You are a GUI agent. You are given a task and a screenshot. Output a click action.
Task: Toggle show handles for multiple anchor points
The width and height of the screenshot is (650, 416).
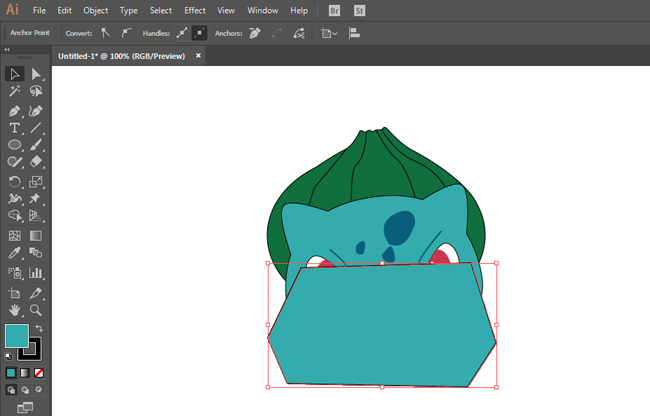click(x=183, y=33)
